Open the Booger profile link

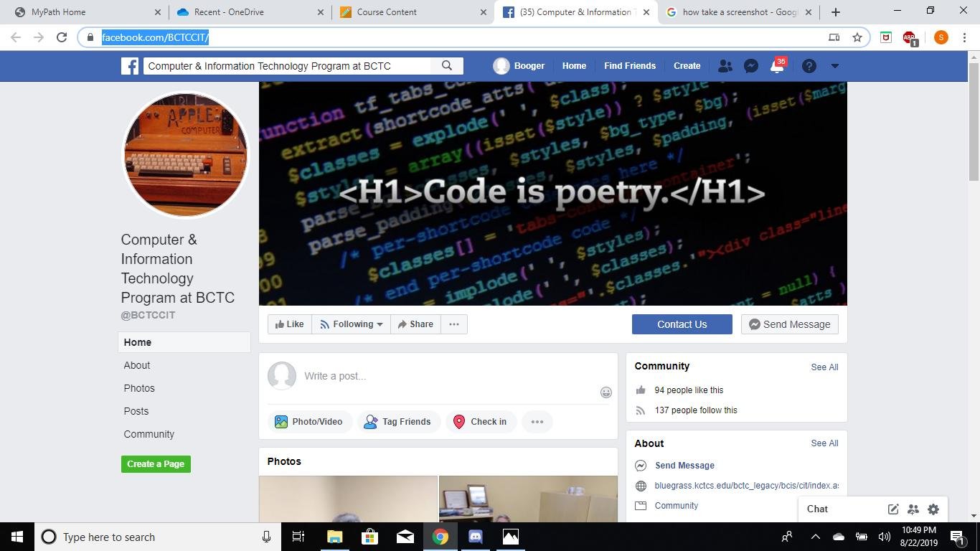[x=519, y=66]
